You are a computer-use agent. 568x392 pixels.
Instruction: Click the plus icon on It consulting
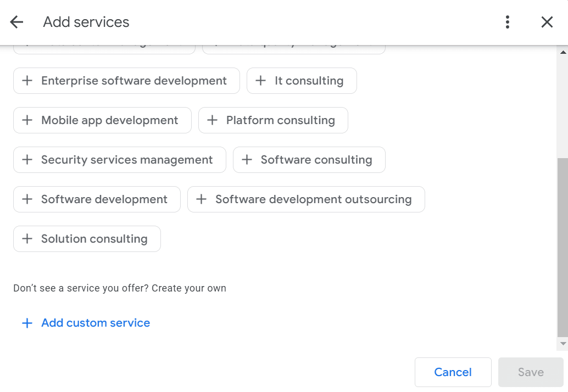[x=261, y=81]
